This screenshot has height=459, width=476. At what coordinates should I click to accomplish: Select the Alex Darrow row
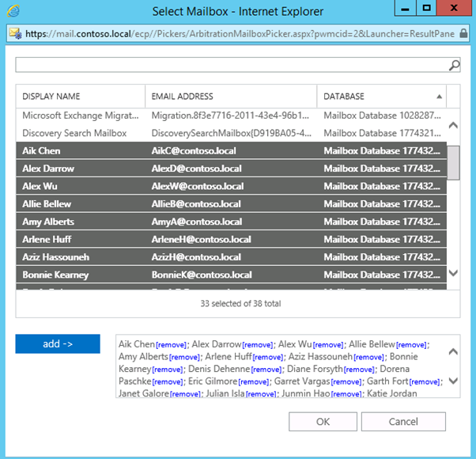point(232,169)
